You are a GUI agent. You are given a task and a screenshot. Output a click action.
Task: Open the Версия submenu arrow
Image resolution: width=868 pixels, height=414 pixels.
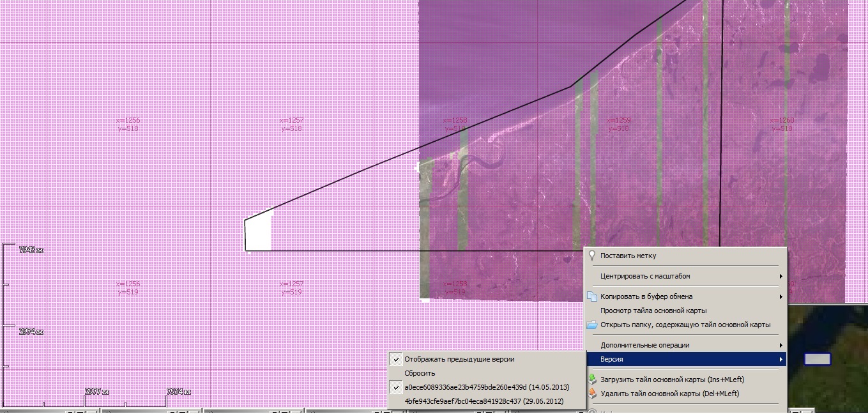coord(780,359)
